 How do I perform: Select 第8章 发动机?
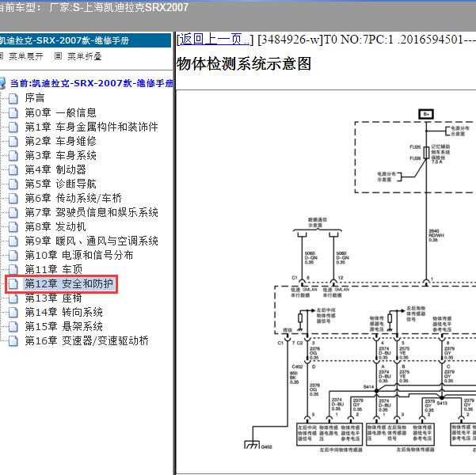(55, 226)
